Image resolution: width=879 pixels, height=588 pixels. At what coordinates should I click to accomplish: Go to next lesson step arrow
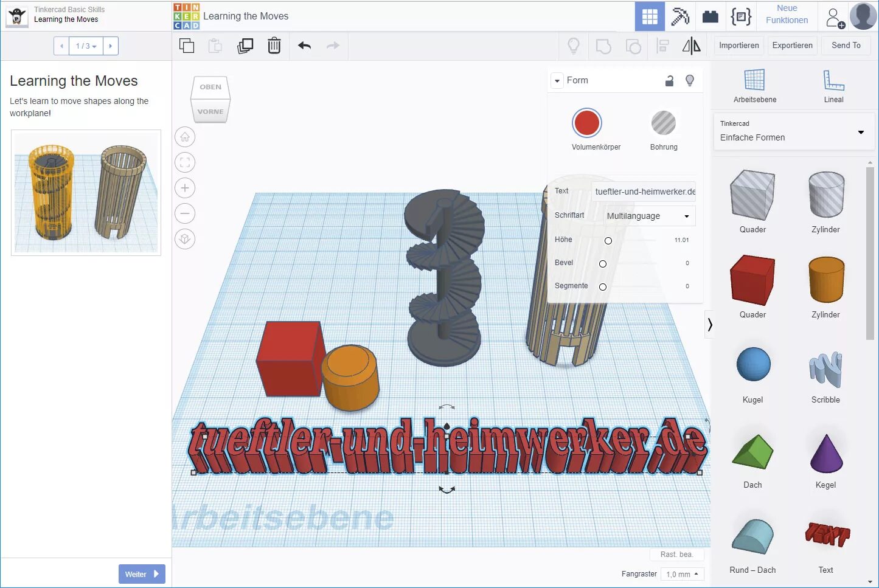(110, 46)
